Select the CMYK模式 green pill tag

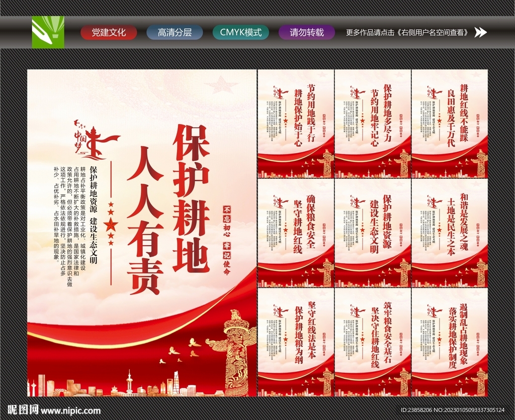[241, 32]
